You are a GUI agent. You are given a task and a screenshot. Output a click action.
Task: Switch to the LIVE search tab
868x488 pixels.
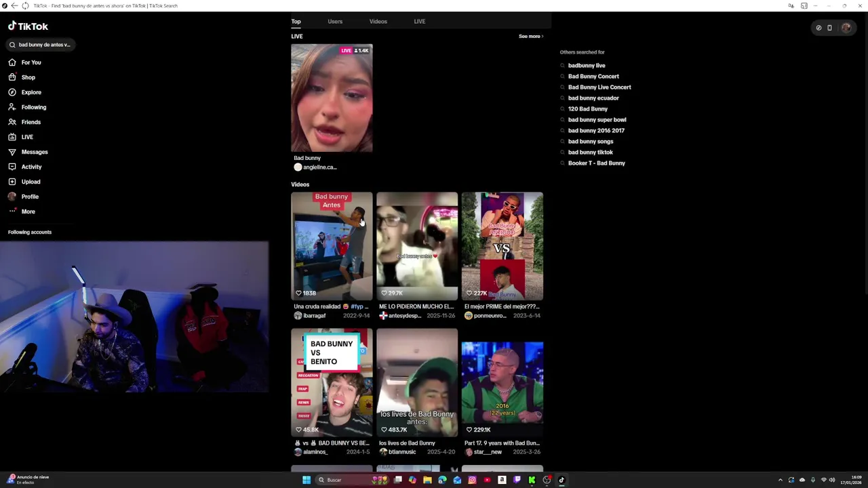coord(420,22)
